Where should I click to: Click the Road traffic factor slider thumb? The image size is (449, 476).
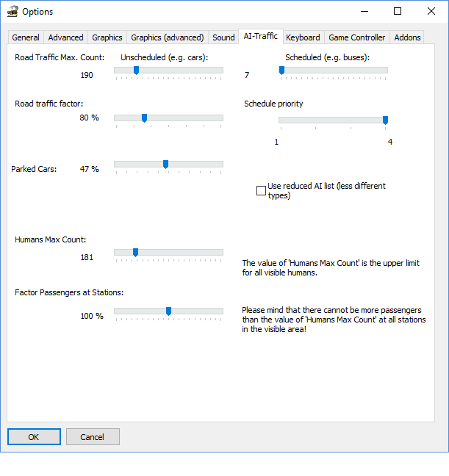(144, 118)
